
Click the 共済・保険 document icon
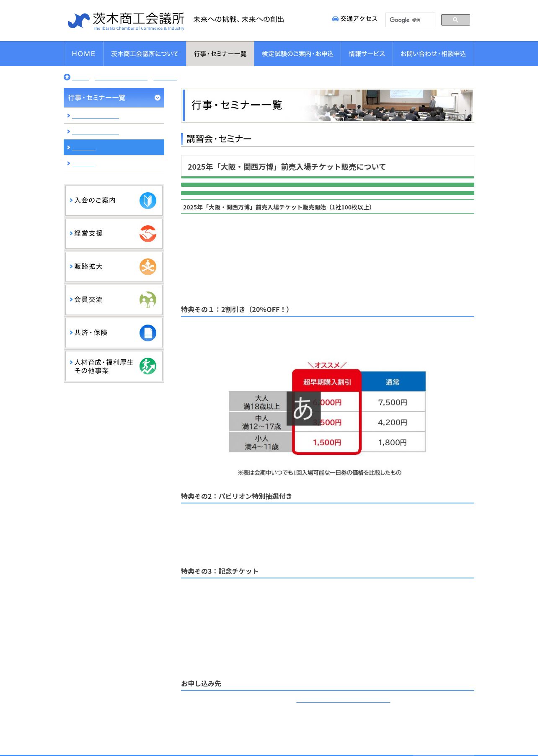[x=148, y=333]
